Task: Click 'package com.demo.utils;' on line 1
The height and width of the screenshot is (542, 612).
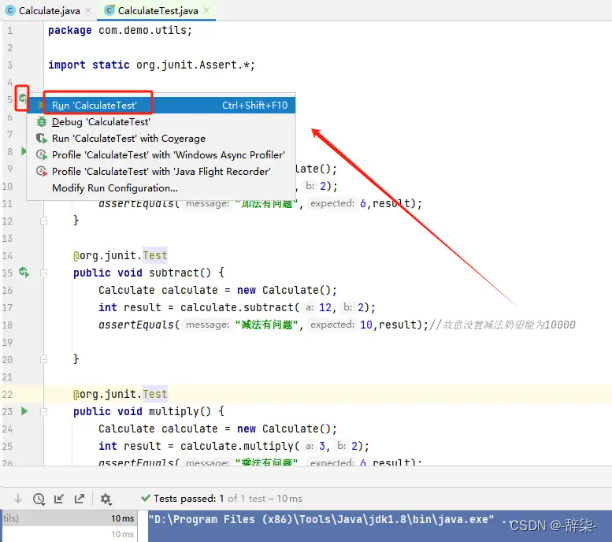Action: tap(120, 30)
